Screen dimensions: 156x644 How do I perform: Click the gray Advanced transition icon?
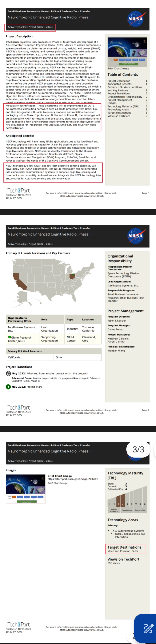click(8, 373)
